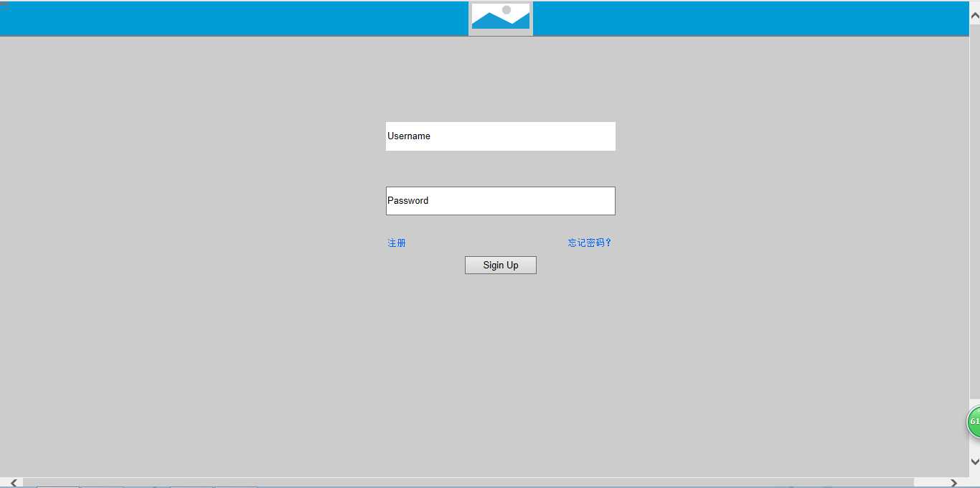This screenshot has height=488, width=980.
Task: Click the Username input field
Action: click(x=501, y=136)
